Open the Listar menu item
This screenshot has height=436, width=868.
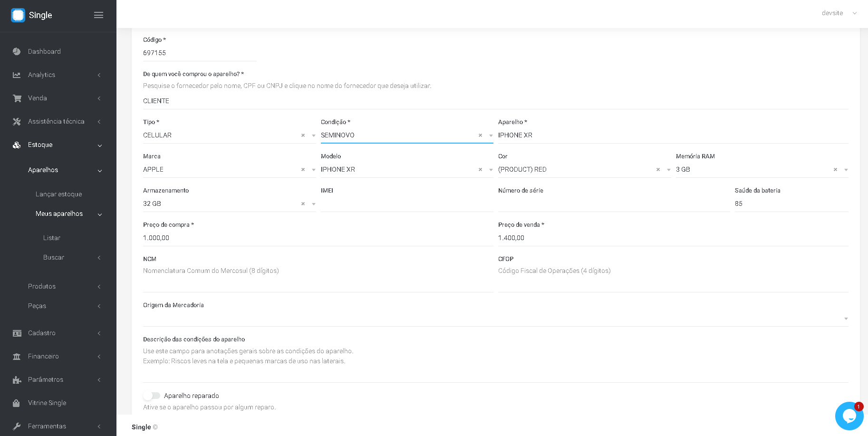52,238
